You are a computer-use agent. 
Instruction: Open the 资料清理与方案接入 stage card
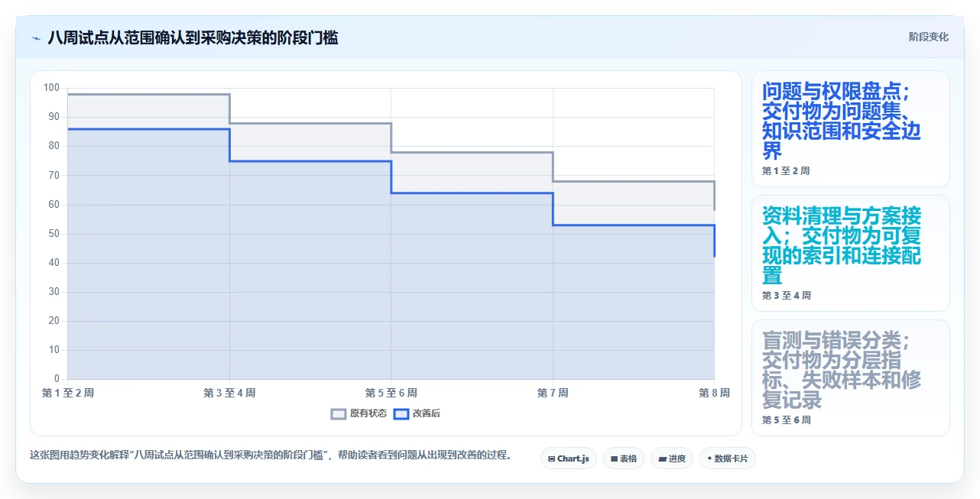coord(850,254)
